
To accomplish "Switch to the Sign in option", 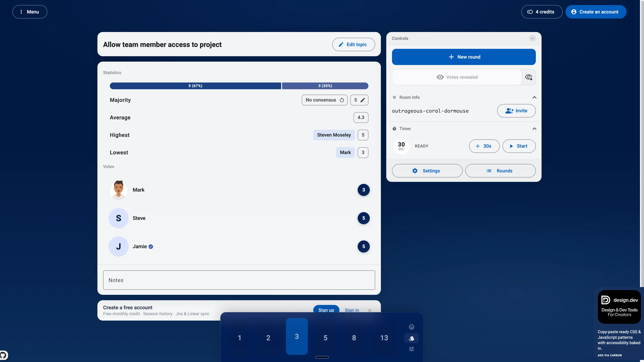I will 352,310.
